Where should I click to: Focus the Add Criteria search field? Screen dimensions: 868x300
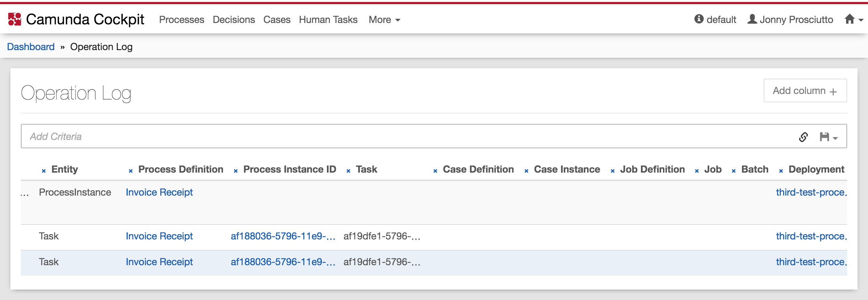point(383,136)
